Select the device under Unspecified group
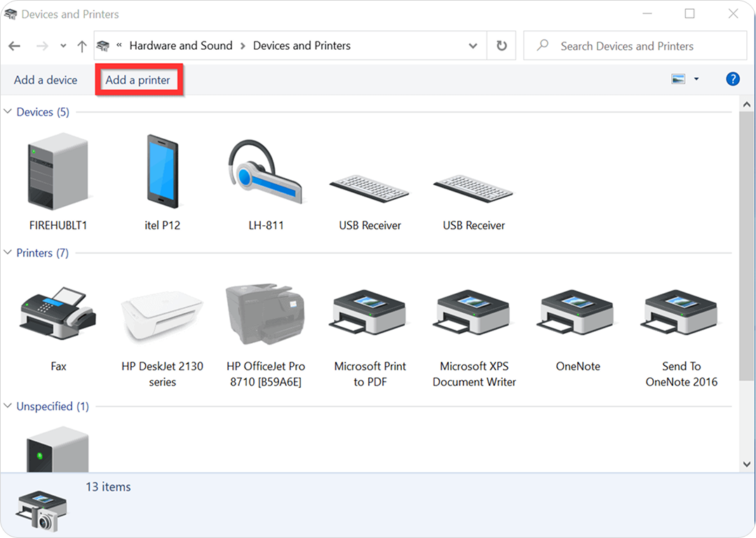 point(58,450)
